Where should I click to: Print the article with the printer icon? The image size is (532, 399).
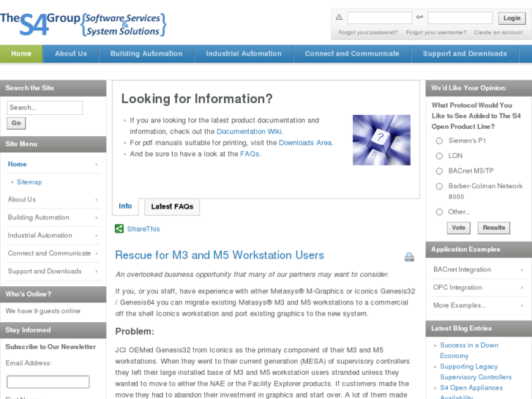tap(409, 257)
